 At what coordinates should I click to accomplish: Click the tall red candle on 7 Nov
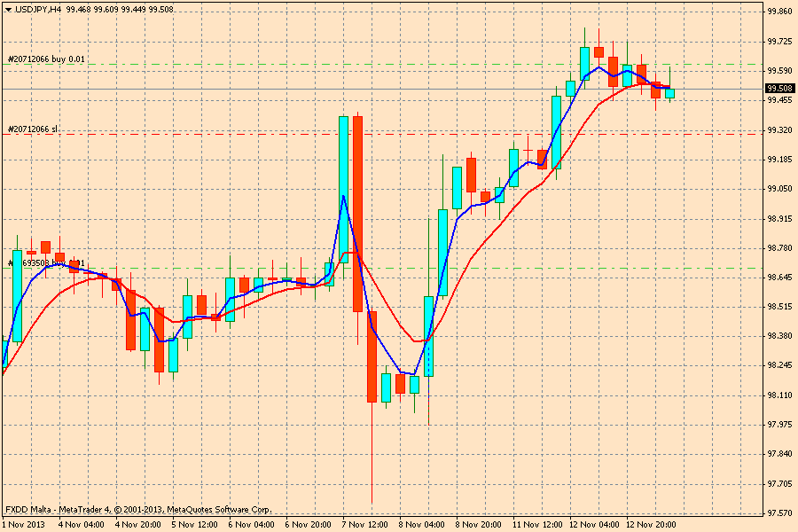click(x=357, y=213)
